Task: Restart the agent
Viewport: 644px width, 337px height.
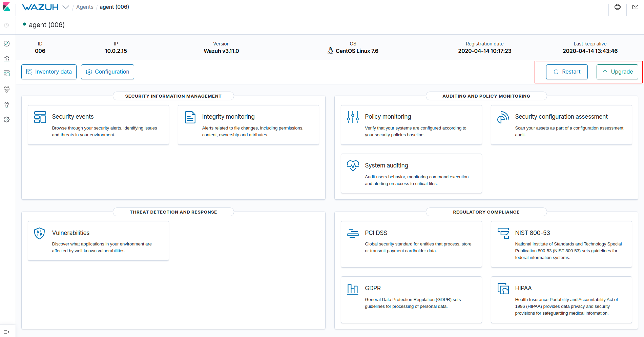Action: [x=567, y=72]
